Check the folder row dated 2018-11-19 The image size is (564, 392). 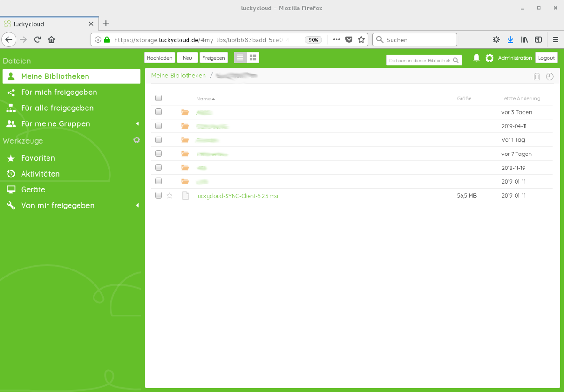[x=158, y=167]
